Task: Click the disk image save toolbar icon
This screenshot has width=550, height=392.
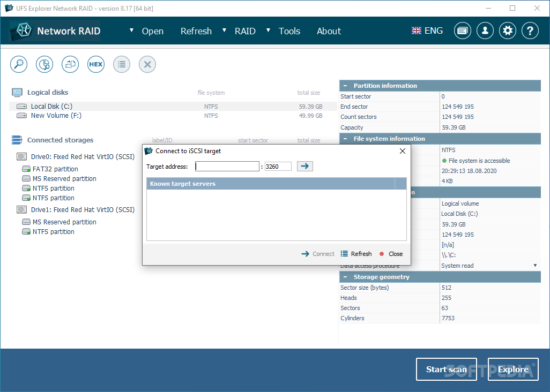Action: pyautogui.click(x=70, y=64)
